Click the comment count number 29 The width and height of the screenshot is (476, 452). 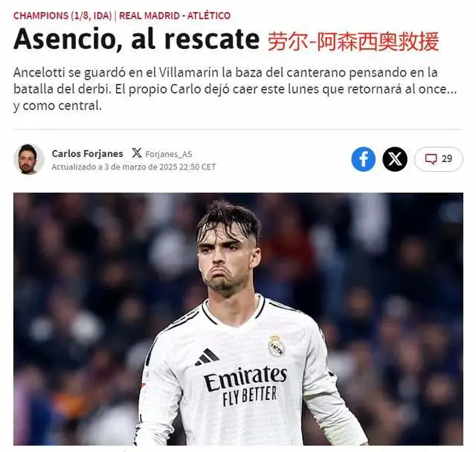pyautogui.click(x=447, y=158)
